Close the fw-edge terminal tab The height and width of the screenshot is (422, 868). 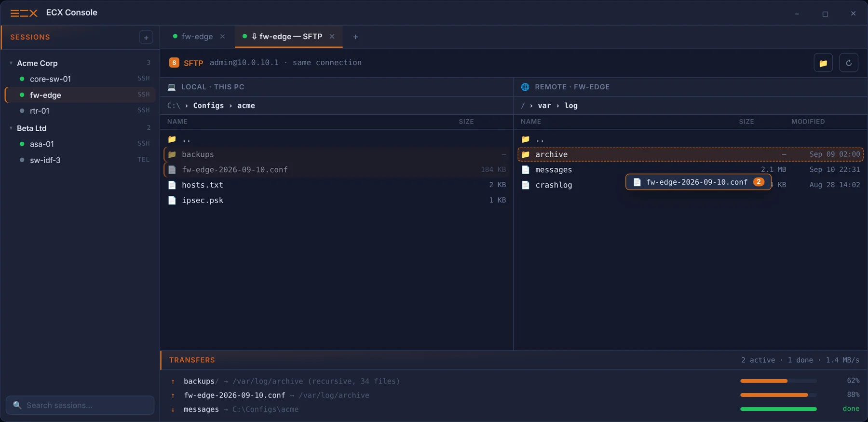[222, 37]
